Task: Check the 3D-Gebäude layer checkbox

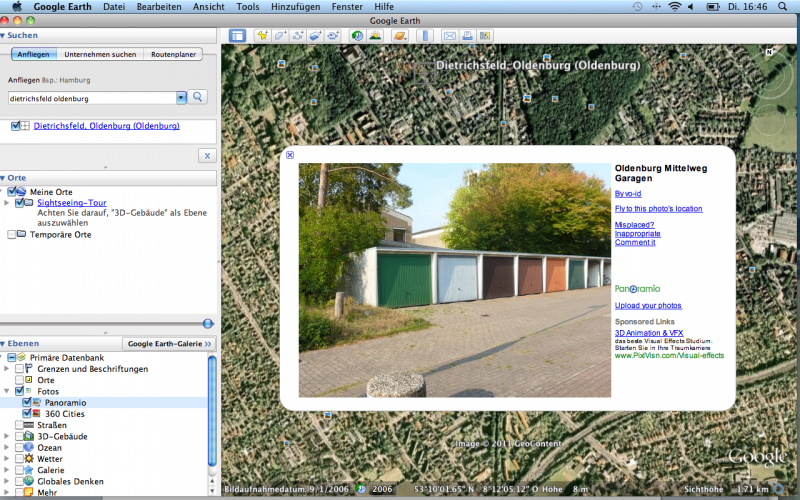Action: click(x=19, y=436)
